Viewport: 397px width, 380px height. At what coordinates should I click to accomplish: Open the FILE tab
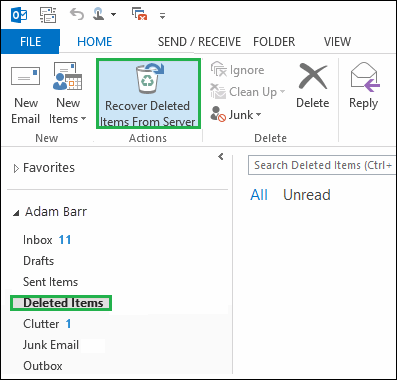pyautogui.click(x=30, y=42)
